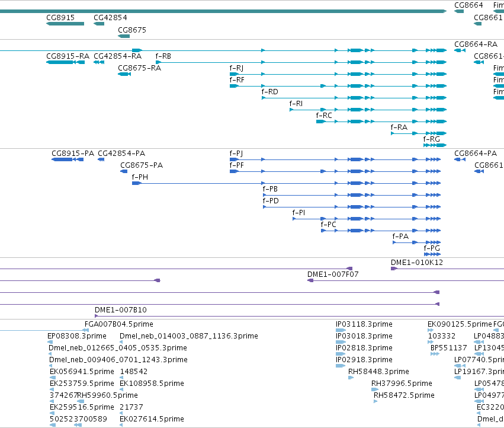The width and height of the screenshot is (504, 428).
Task: Click the CG8664-PA protein label
Action: [476, 154]
